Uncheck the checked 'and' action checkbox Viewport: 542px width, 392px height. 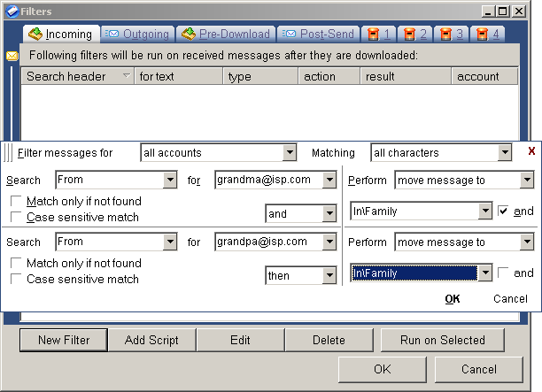[503, 211]
